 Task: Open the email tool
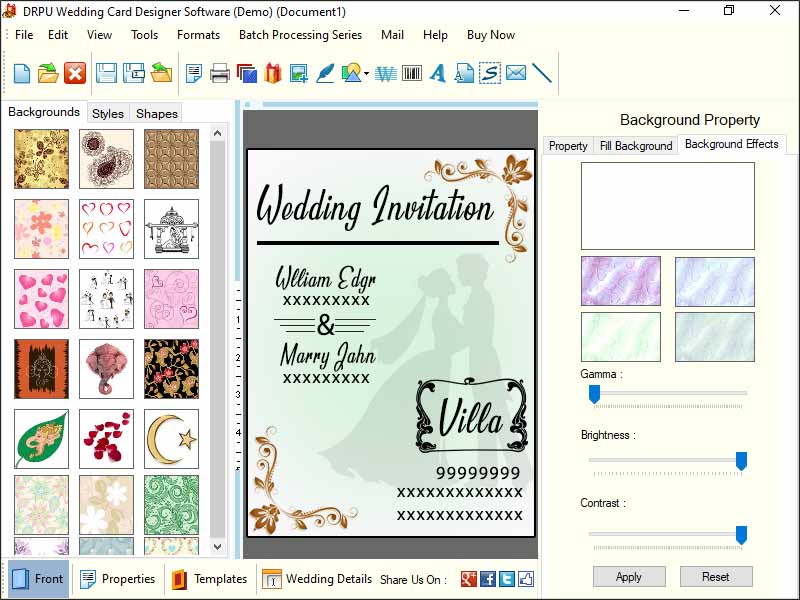pos(515,73)
